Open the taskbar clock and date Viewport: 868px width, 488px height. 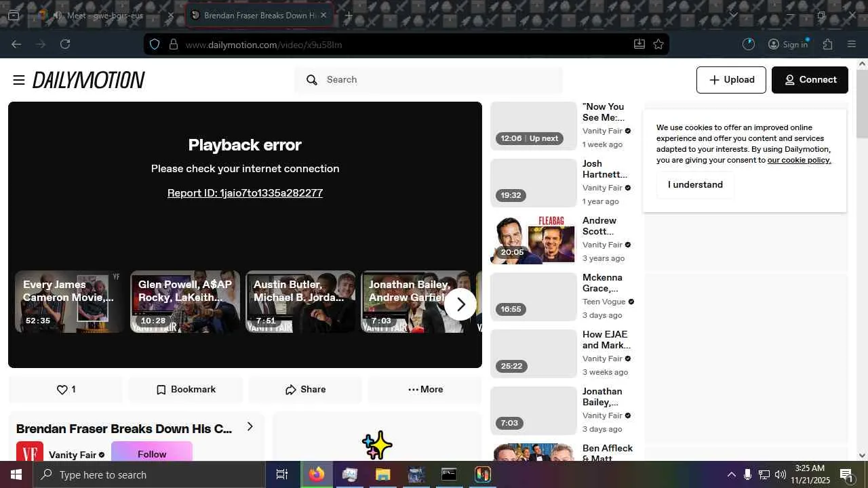(810, 474)
